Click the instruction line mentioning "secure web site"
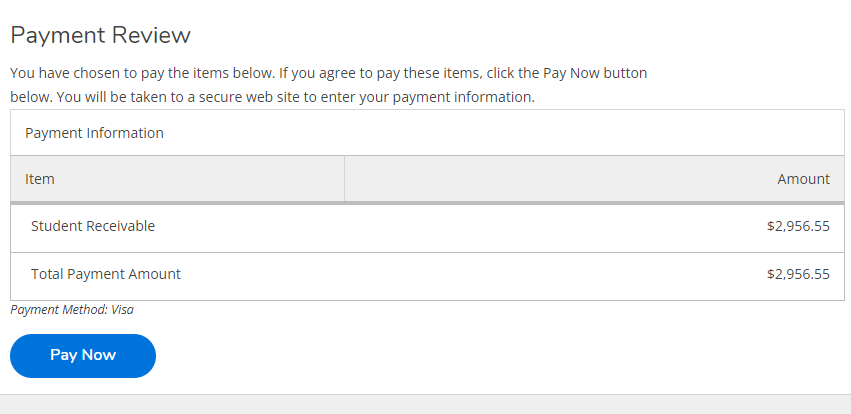The image size is (851, 414). (x=272, y=97)
